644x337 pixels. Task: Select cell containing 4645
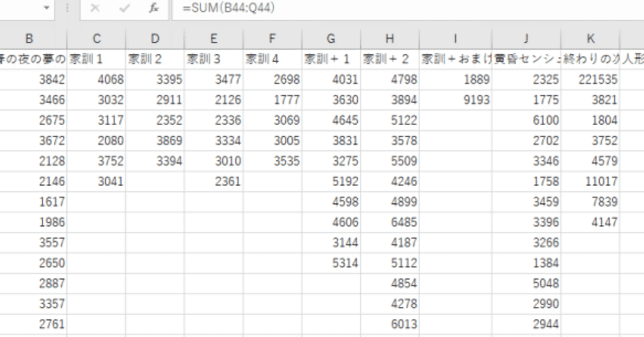[331, 120]
